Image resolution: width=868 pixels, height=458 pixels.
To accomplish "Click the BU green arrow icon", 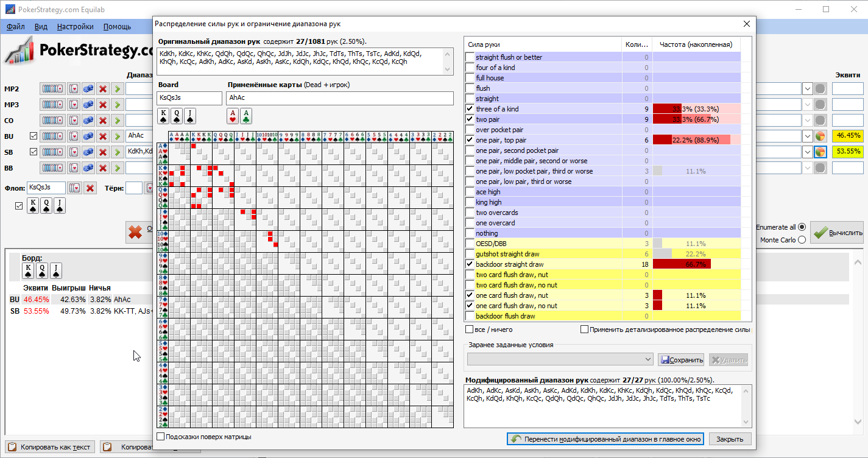I will pyautogui.click(x=118, y=136).
